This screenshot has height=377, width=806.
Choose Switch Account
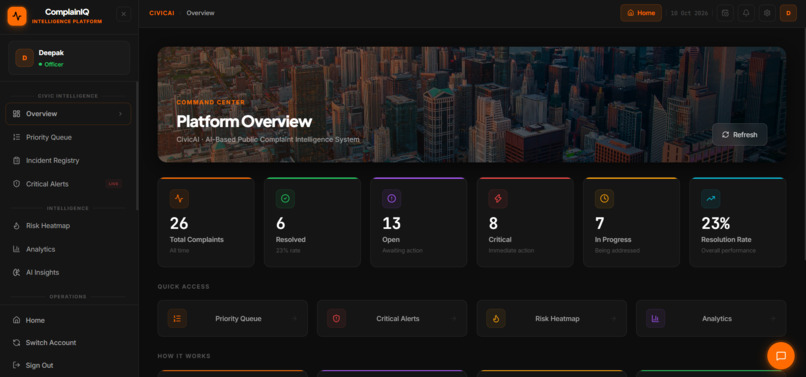click(x=68, y=343)
